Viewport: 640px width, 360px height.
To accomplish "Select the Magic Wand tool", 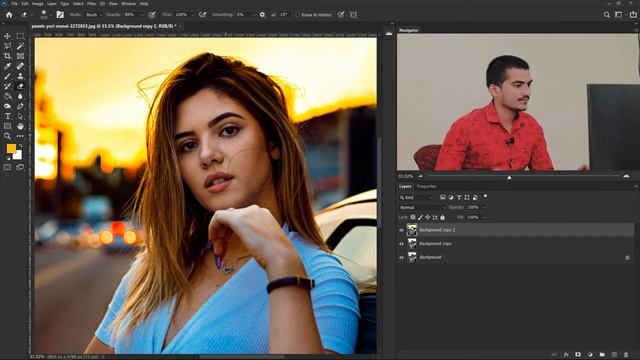I will click(20, 46).
